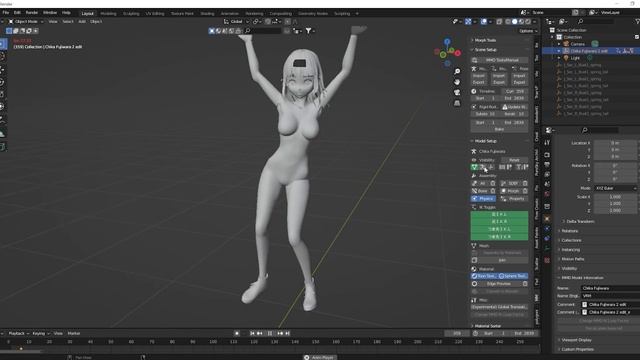
Task: Open the Keying dropdown in timeline
Action: (40, 333)
